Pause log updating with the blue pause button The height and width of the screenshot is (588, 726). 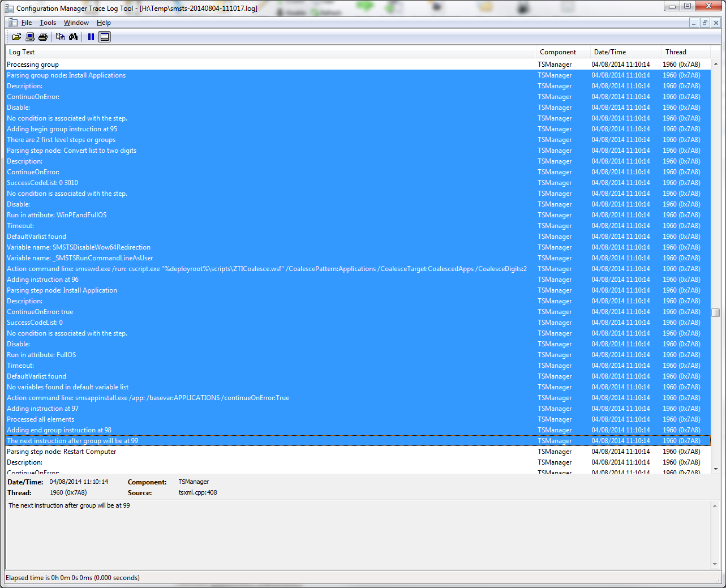(x=91, y=37)
